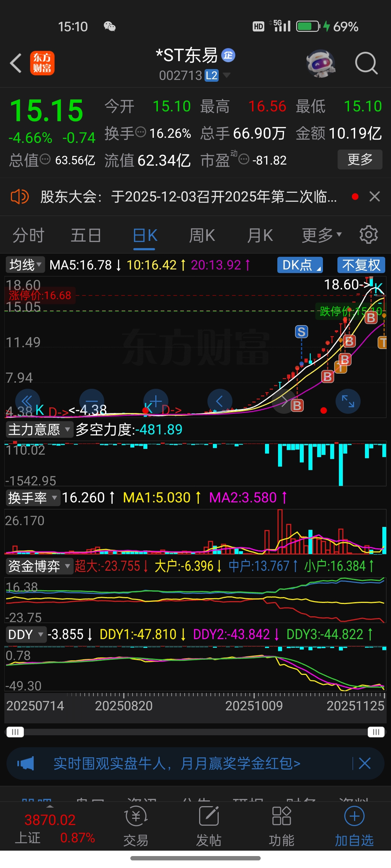Tap the megaphone promo icon
Screen dimensions: 391x868
point(25,764)
